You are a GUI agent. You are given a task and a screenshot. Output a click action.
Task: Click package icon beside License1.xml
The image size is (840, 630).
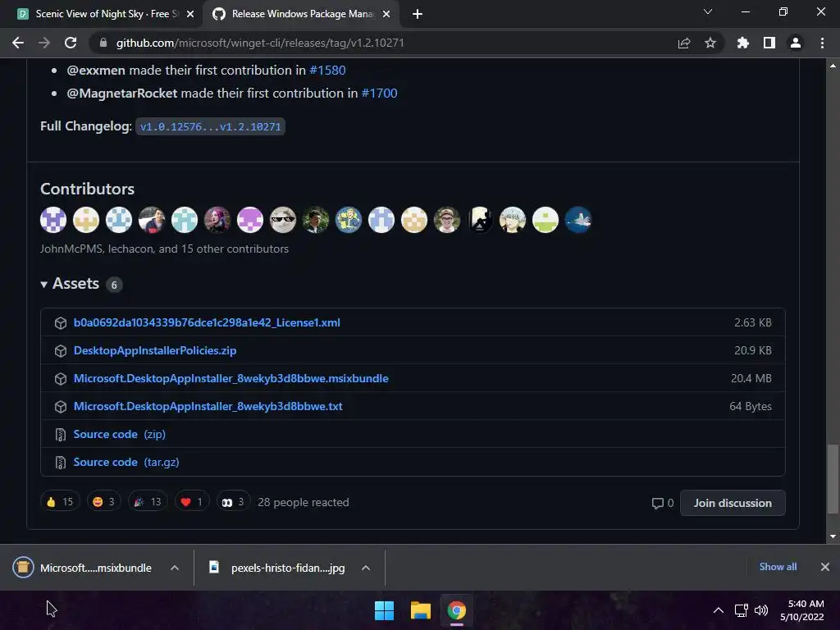(x=61, y=323)
